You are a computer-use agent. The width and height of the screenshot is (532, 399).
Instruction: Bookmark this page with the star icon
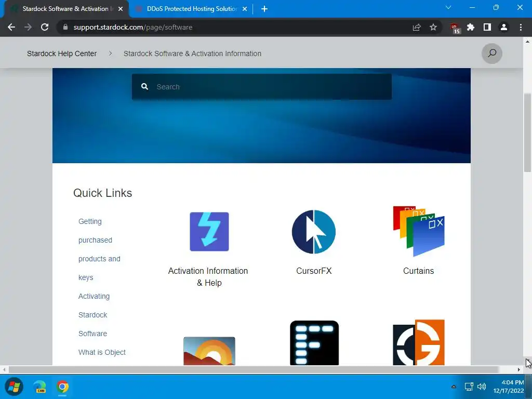pos(433,27)
